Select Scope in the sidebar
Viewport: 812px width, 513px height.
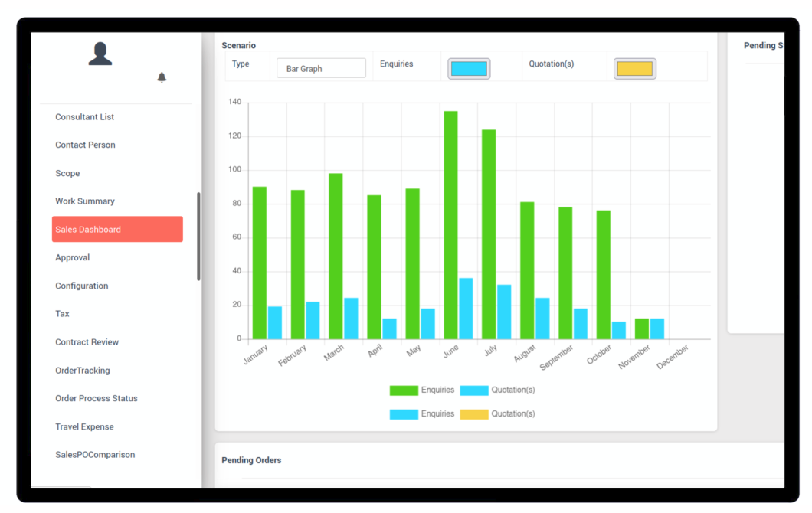pyautogui.click(x=67, y=173)
